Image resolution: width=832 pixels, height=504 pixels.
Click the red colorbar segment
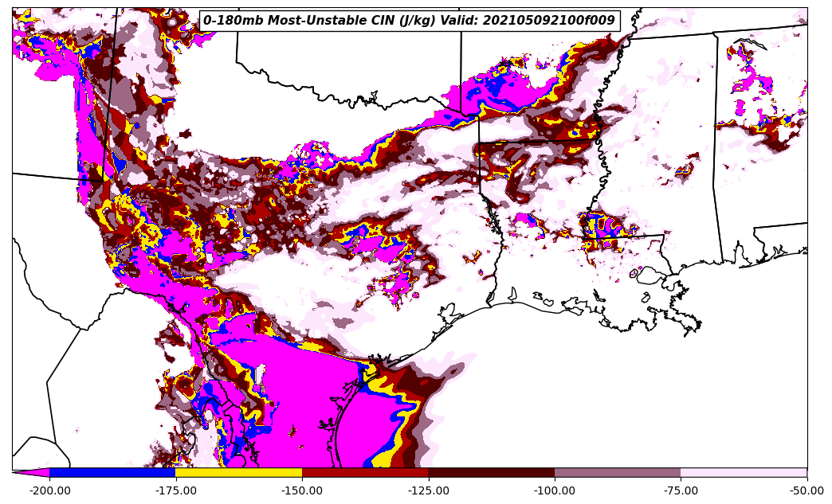(365, 473)
